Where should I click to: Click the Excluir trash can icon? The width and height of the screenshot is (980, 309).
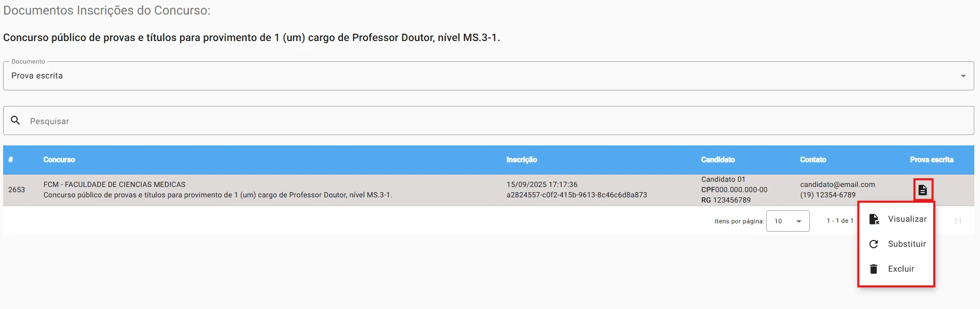(874, 269)
